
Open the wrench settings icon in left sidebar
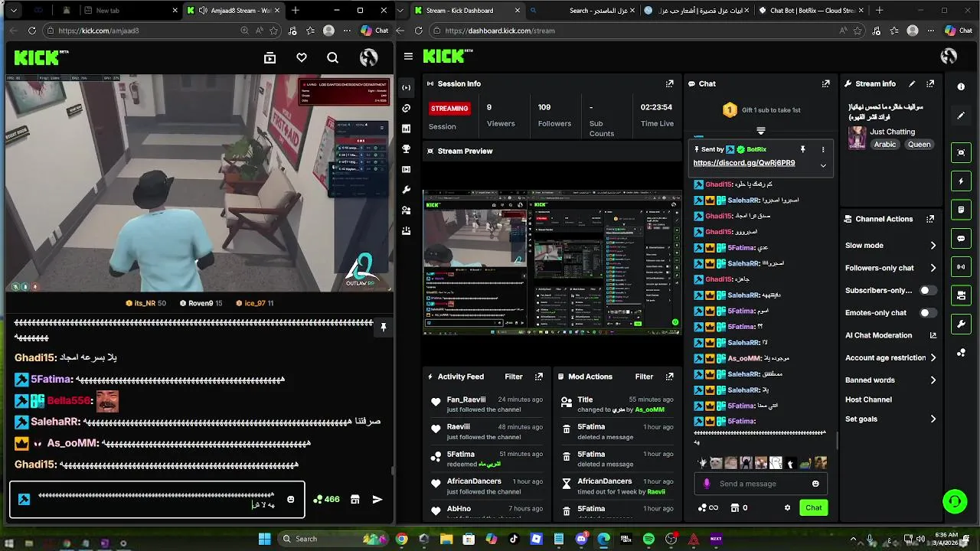(406, 190)
